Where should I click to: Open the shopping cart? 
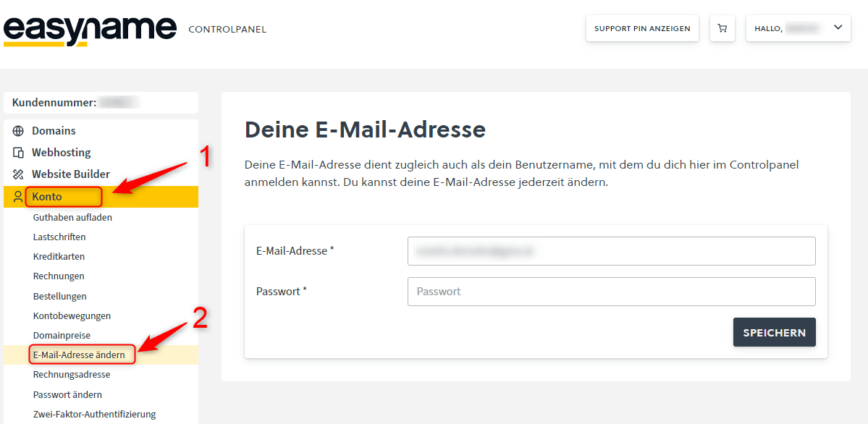(x=722, y=27)
